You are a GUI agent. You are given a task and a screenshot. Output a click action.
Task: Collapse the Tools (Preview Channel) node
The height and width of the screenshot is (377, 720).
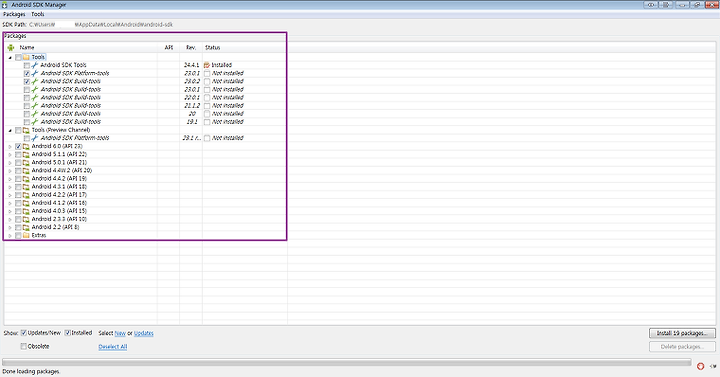click(x=10, y=130)
